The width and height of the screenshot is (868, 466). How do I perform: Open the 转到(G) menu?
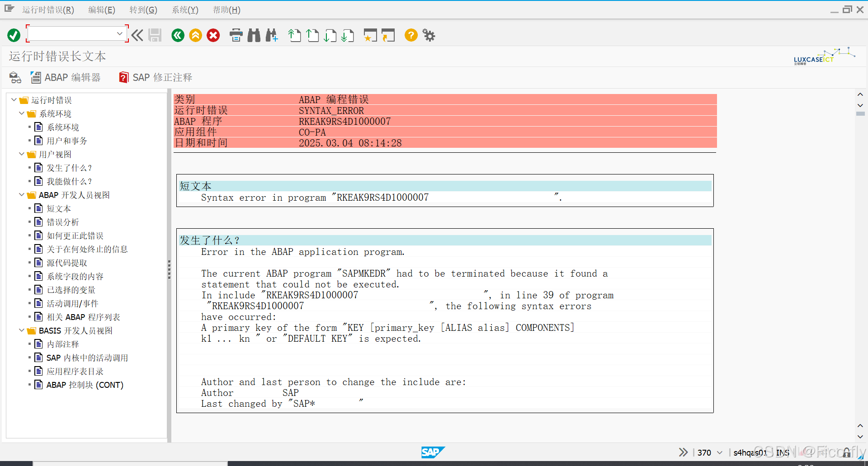tap(143, 10)
